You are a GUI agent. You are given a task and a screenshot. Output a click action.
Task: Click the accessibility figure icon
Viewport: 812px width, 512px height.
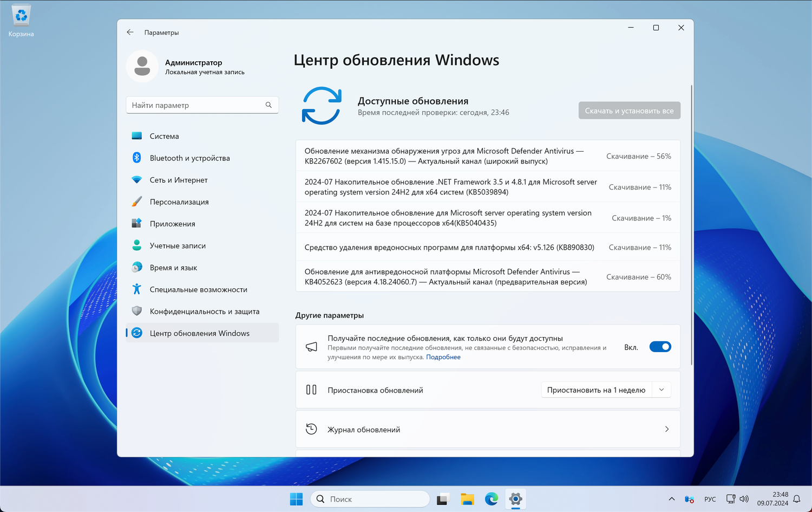tap(137, 289)
